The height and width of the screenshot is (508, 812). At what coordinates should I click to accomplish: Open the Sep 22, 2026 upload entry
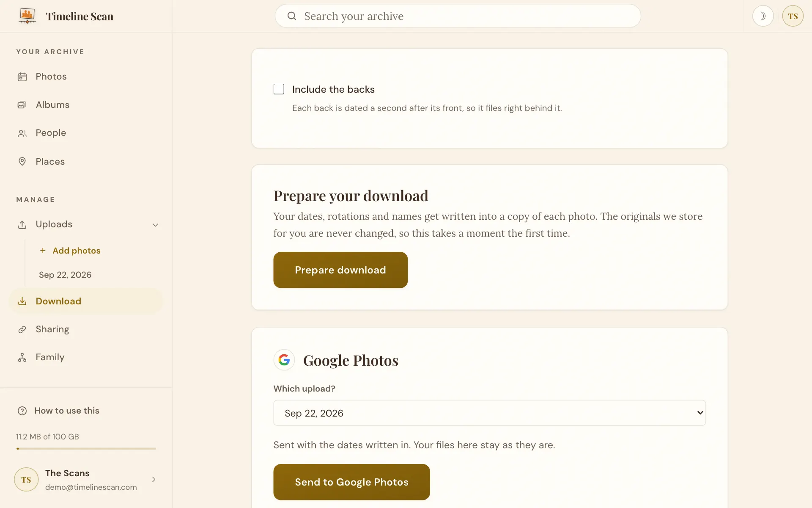tap(65, 275)
